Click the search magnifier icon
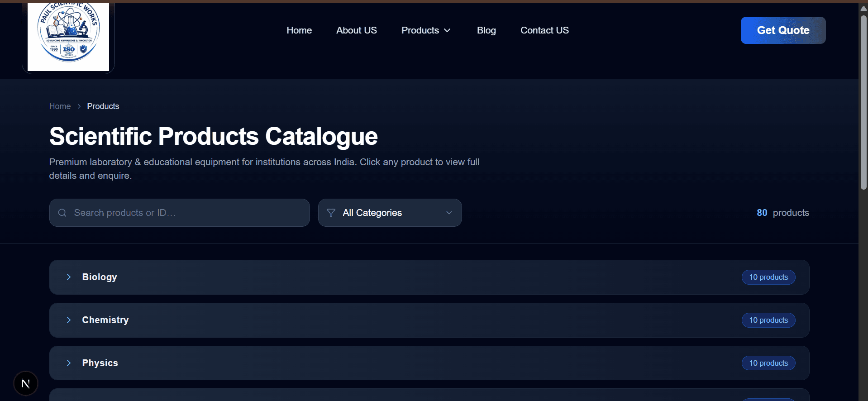The image size is (868, 401). point(62,213)
